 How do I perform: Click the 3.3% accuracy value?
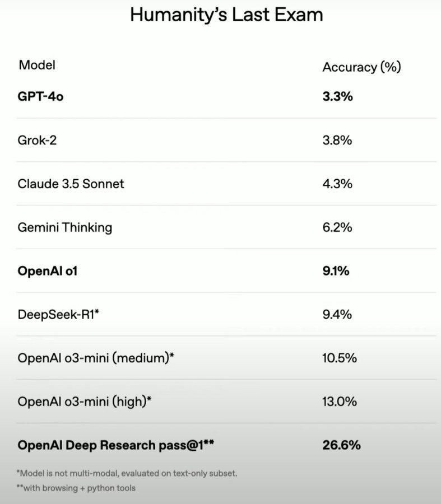pyautogui.click(x=337, y=96)
